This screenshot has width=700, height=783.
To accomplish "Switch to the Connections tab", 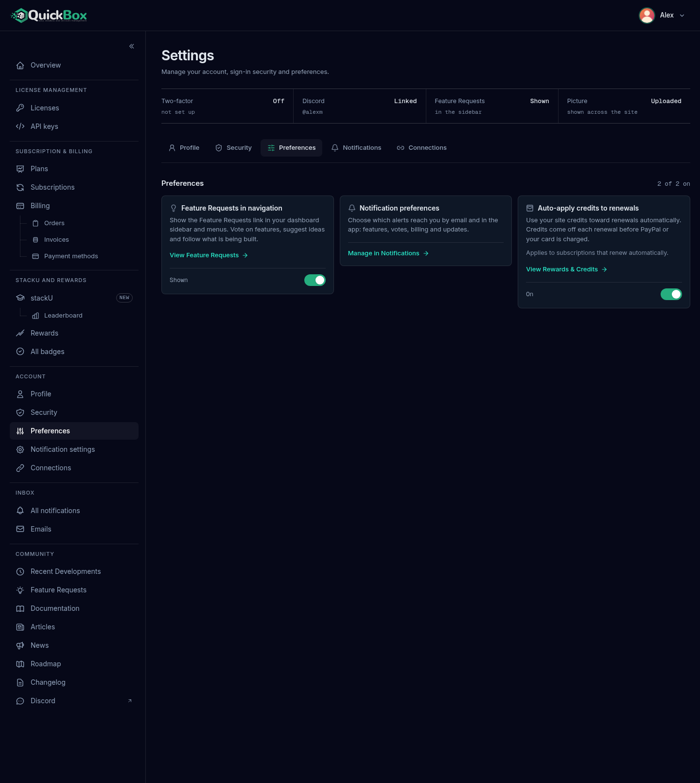I will point(422,148).
